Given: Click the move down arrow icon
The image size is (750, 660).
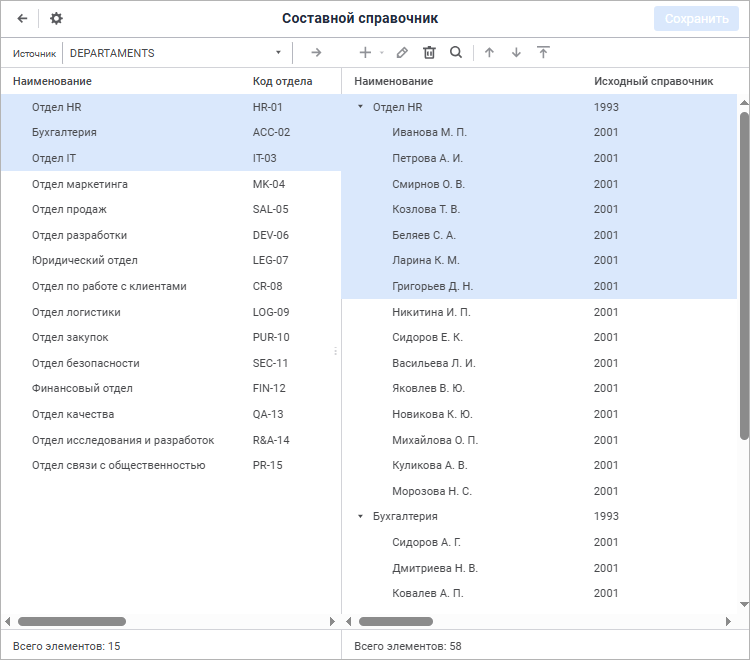Looking at the screenshot, I should (x=516, y=53).
